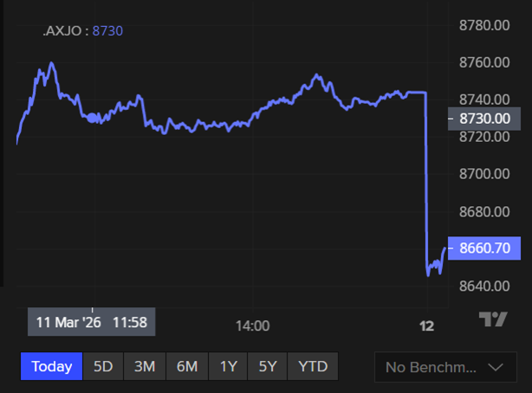Image resolution: width=532 pixels, height=393 pixels.
Task: Click the highlighted 8730.00 crosshair price label
Action: [x=483, y=118]
